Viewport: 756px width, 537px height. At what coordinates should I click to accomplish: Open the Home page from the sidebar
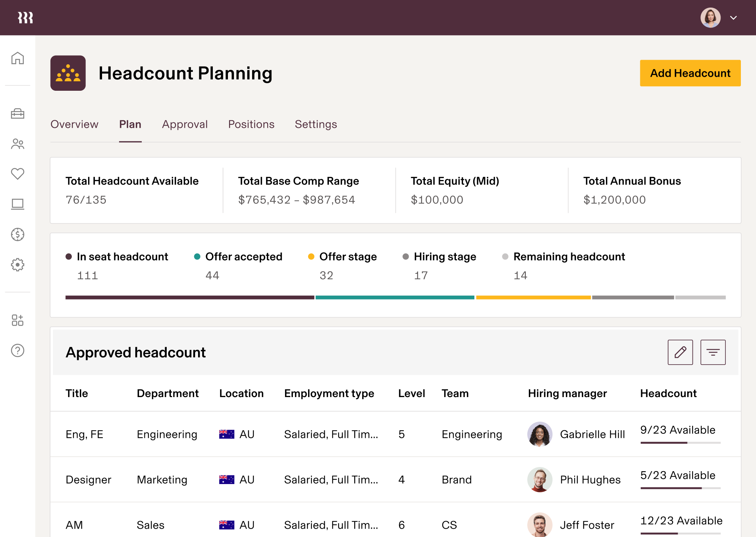point(17,58)
